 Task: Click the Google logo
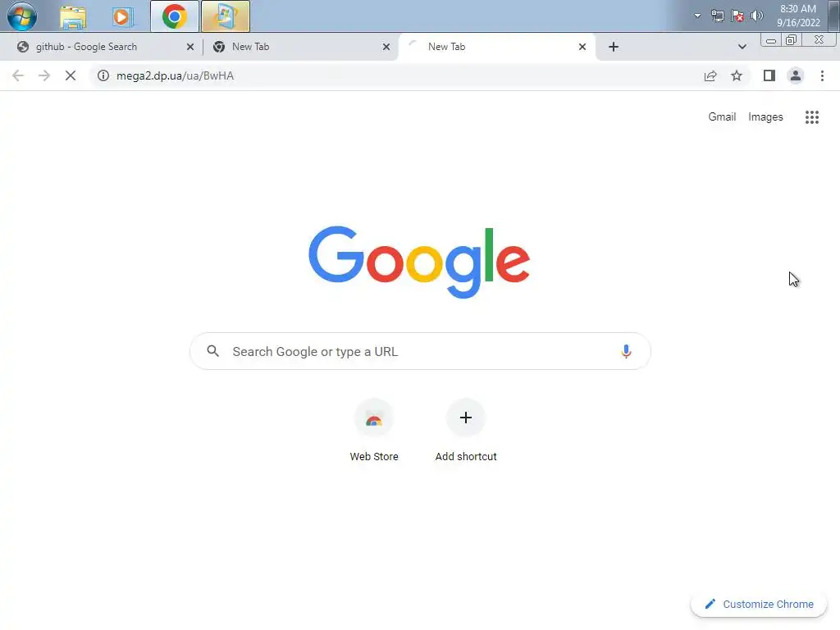coord(419,262)
